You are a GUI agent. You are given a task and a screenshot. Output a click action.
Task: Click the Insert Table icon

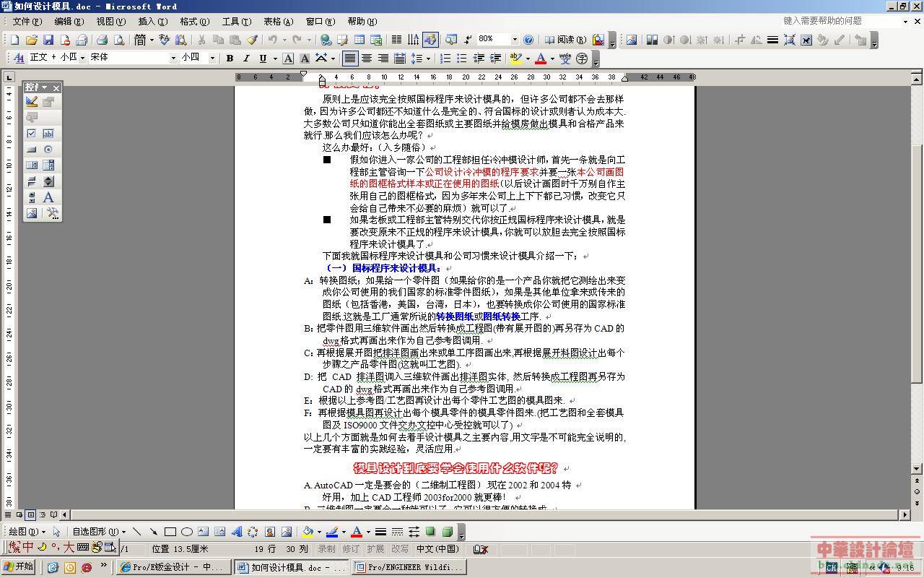pos(359,40)
